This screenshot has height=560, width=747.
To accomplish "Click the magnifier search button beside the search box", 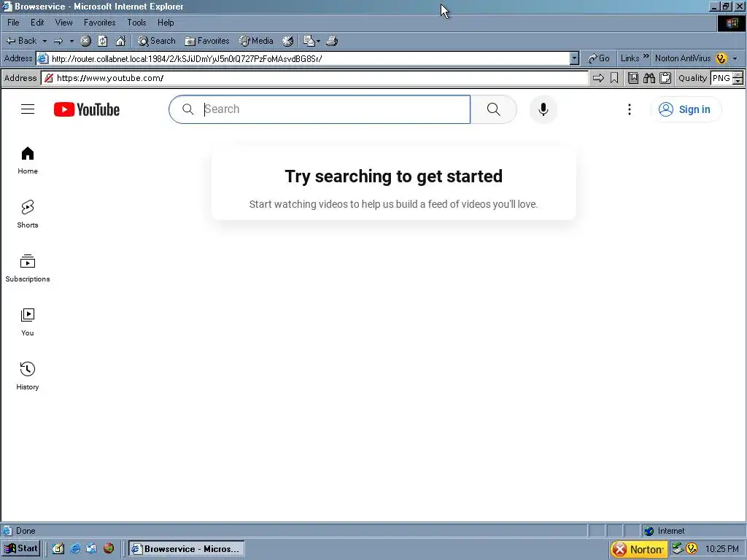I will (494, 109).
